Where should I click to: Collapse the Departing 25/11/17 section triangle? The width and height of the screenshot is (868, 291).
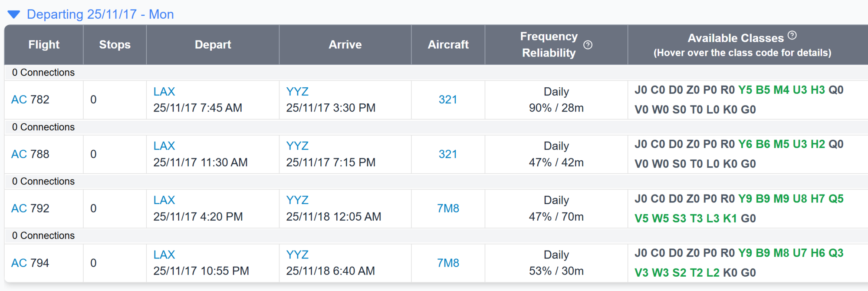[14, 15]
